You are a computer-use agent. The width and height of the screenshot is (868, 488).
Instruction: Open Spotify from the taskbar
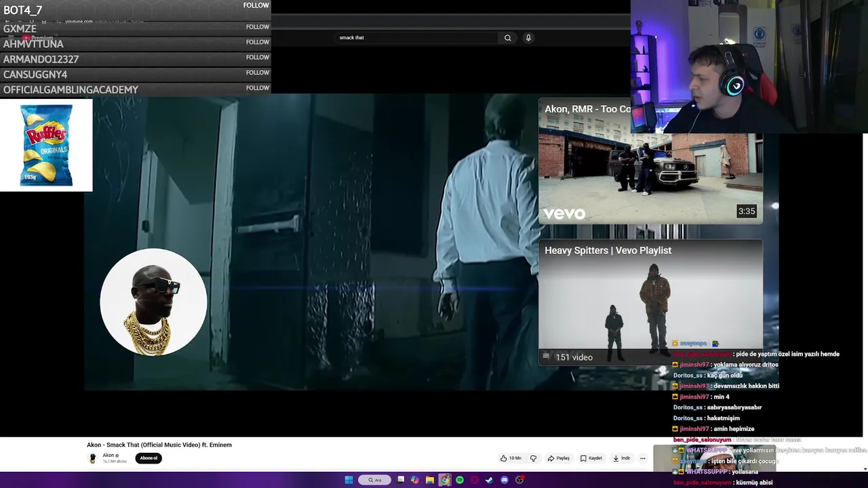tap(460, 480)
